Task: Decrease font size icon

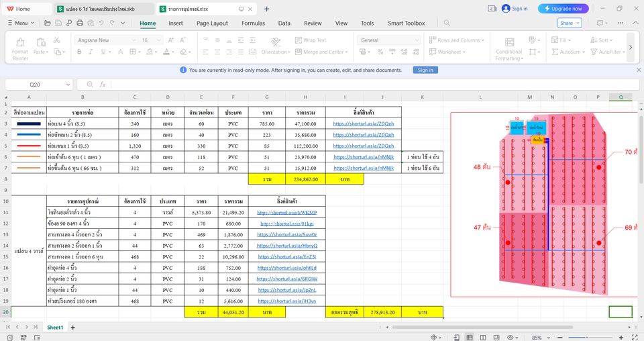Action: click(x=182, y=40)
